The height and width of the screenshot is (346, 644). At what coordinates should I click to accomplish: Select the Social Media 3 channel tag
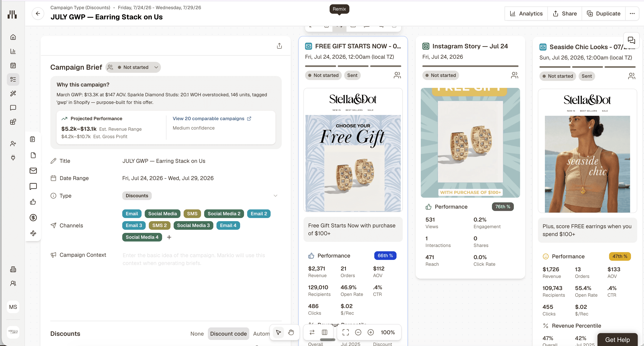point(193,225)
